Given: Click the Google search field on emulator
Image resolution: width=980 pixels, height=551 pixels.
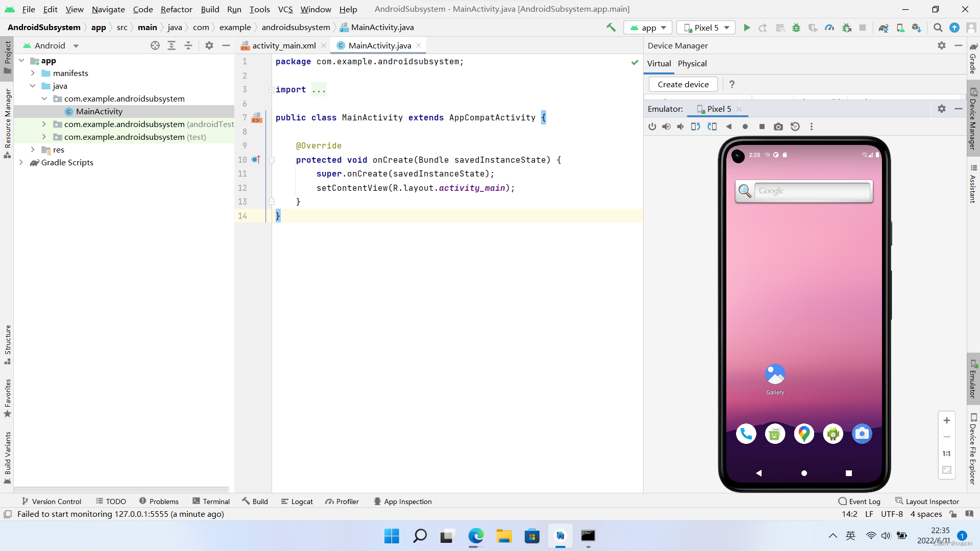Looking at the screenshot, I should point(812,191).
